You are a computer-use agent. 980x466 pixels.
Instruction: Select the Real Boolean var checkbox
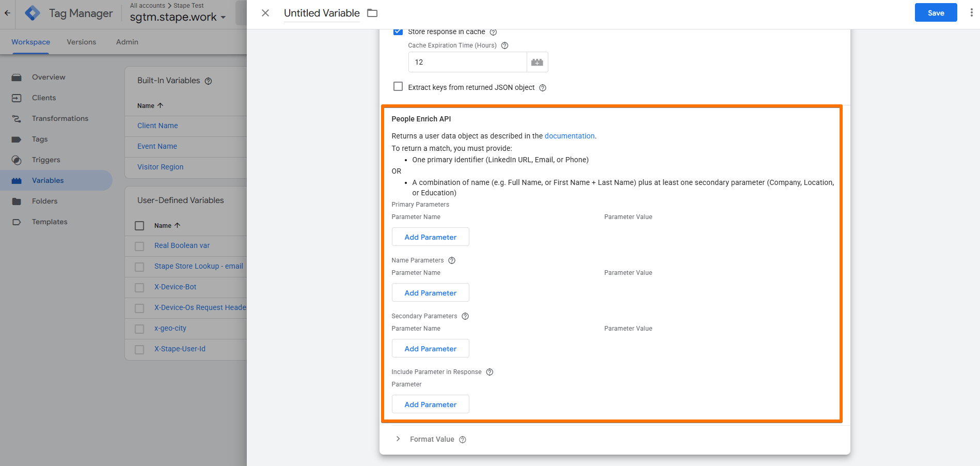(139, 246)
